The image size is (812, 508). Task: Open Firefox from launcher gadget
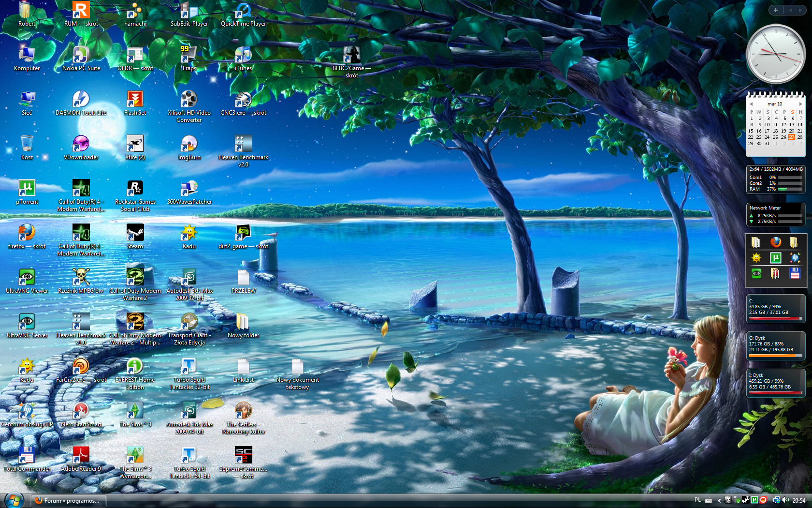tap(775, 242)
